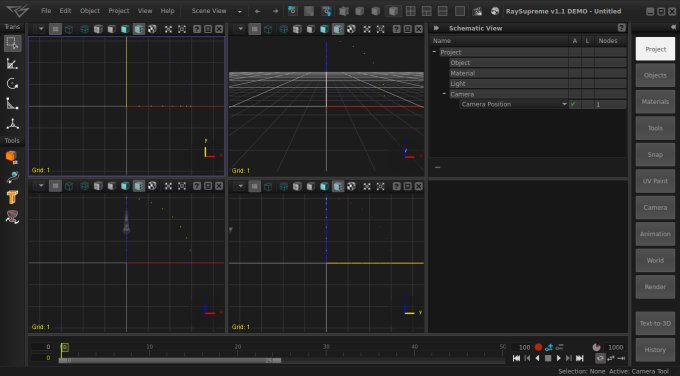This screenshot has width=680, height=376.
Task: Select the orange text T tool
Action: tap(12, 197)
